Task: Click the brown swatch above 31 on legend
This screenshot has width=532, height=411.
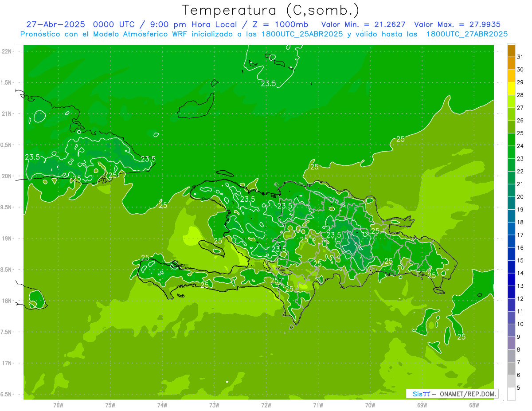Action: point(511,51)
